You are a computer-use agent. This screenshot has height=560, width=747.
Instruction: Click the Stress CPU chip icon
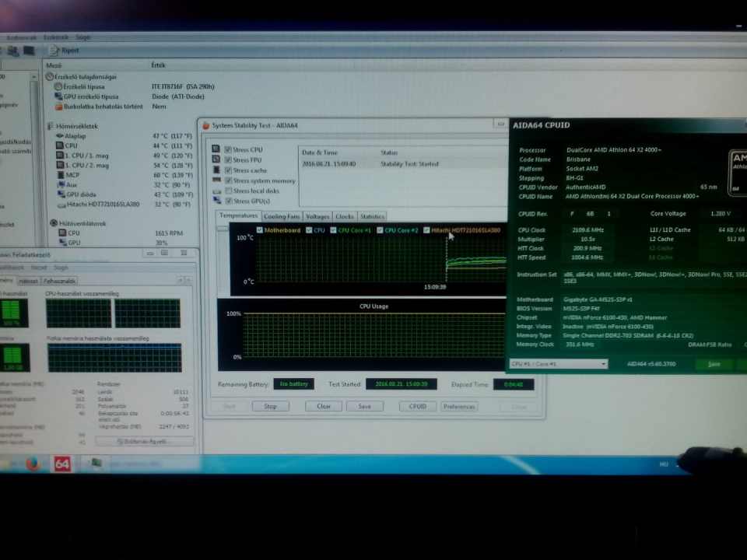tap(216, 149)
